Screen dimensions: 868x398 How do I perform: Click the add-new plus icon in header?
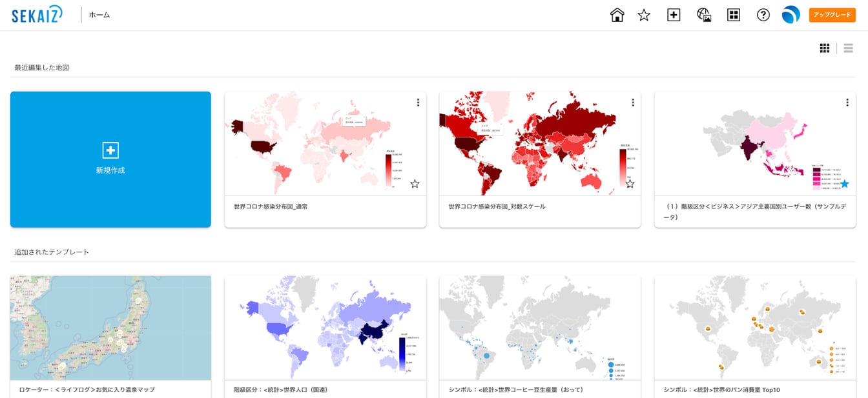(674, 15)
